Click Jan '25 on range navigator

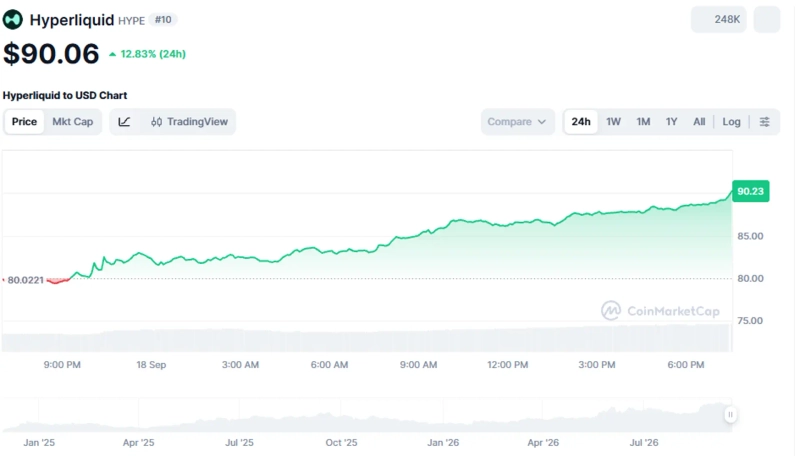tap(39, 443)
